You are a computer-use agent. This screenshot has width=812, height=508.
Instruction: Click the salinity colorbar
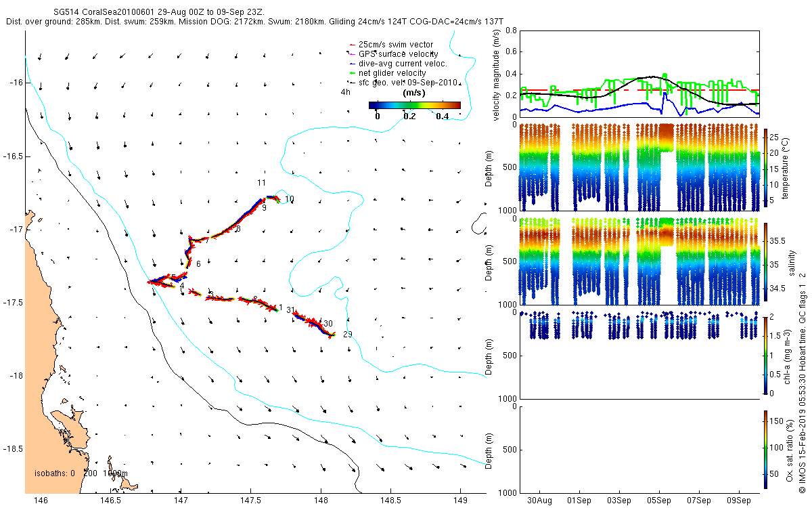coord(765,262)
